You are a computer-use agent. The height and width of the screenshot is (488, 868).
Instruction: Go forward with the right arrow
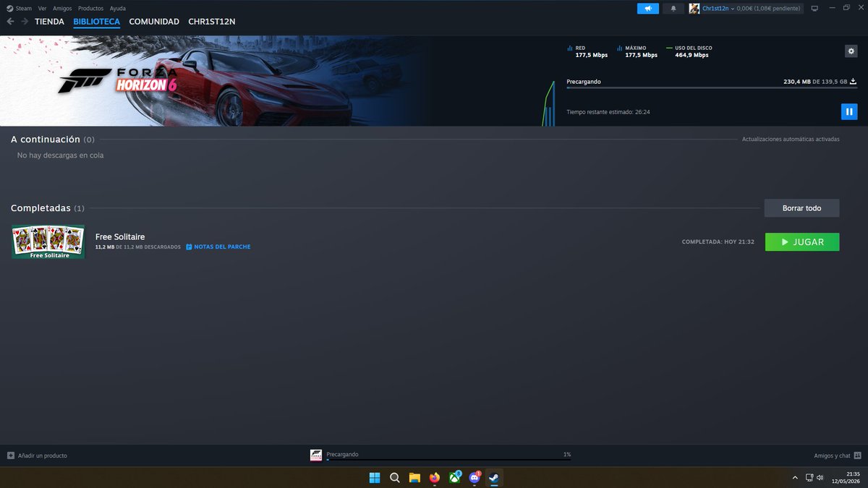25,22
